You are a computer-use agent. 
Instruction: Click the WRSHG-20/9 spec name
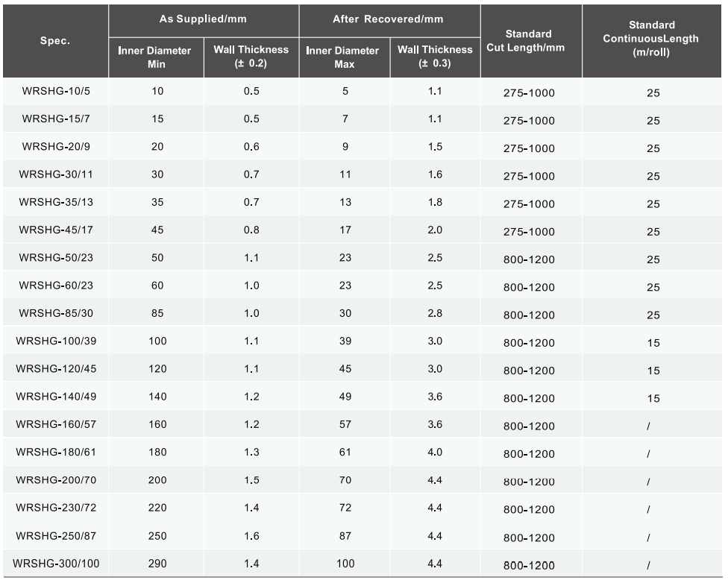point(56,147)
